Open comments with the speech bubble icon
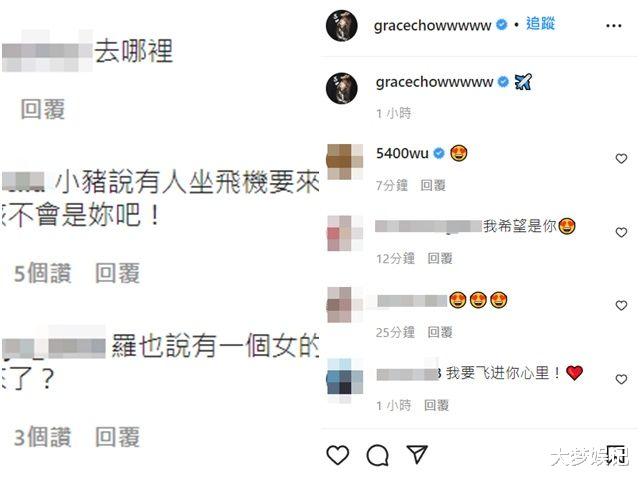Screen dimensions: 640x480 378,455
